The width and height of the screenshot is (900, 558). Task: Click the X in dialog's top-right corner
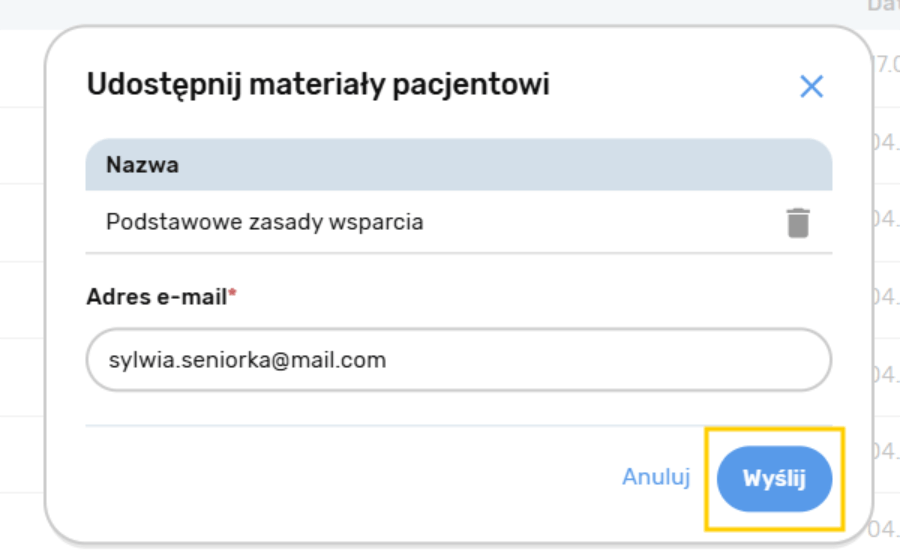pos(811,86)
